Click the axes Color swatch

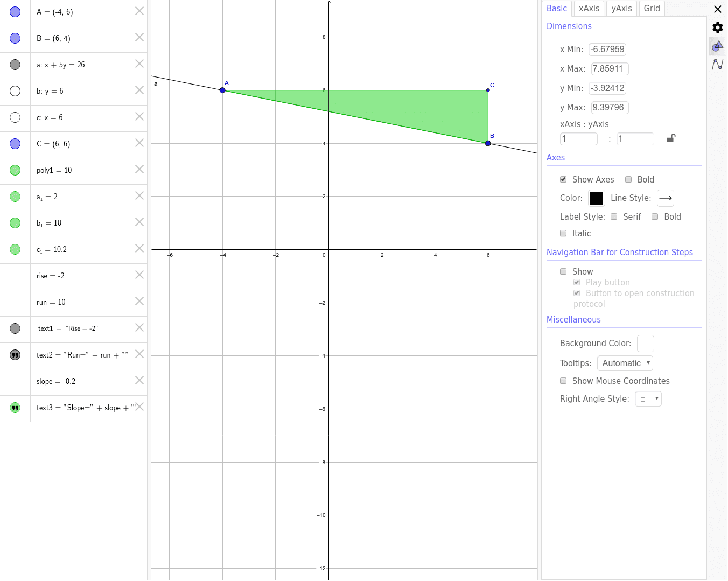pyautogui.click(x=597, y=198)
